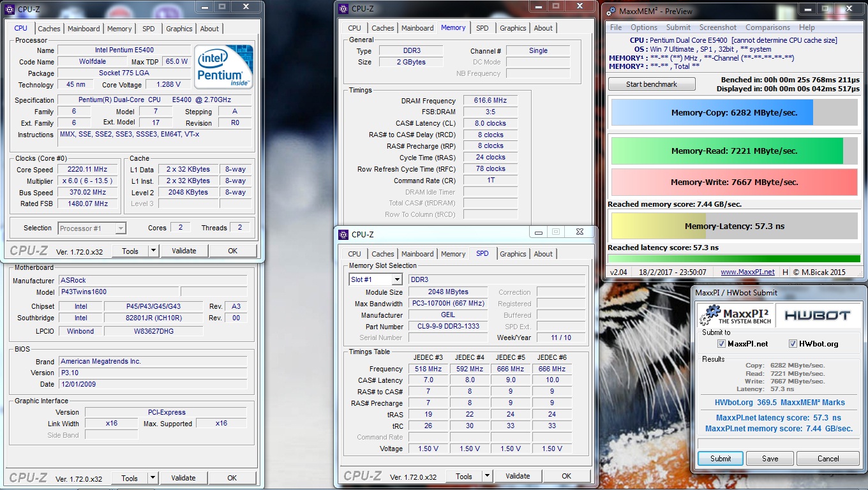Select About tab in CPU-Z Memory Slot window
Viewport: 868px width, 490px height.
click(543, 254)
